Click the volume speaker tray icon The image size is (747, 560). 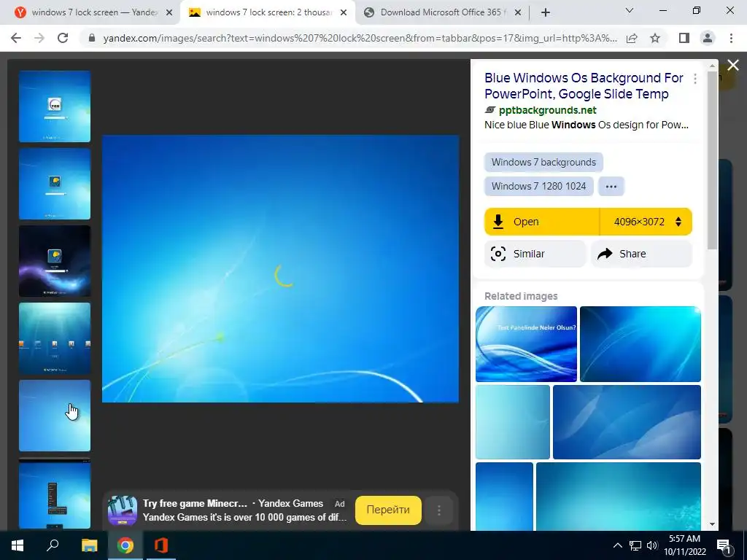click(x=652, y=545)
